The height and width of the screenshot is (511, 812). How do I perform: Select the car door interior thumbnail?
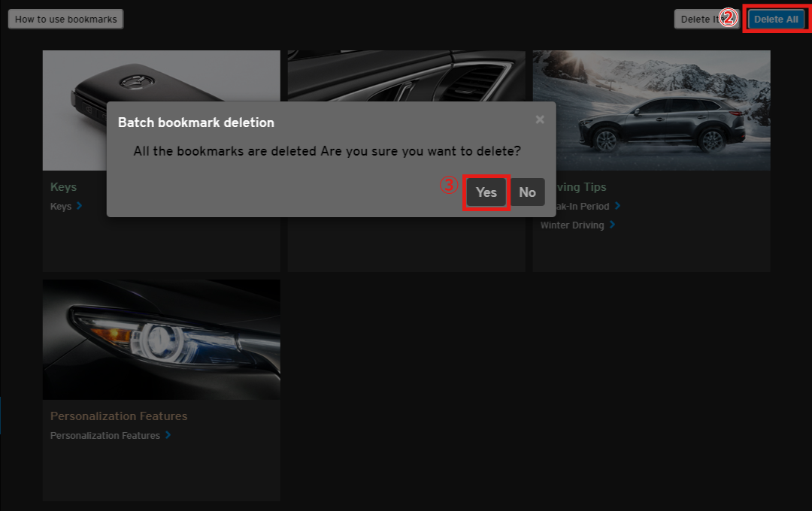(406, 75)
